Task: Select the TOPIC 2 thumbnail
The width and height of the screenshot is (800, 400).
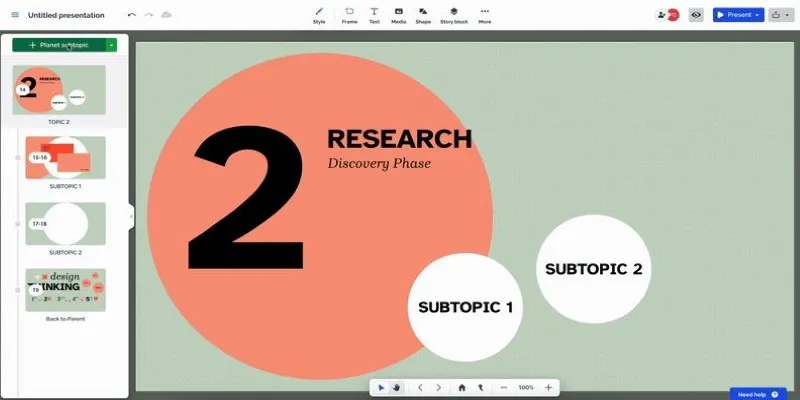Action: [x=59, y=89]
